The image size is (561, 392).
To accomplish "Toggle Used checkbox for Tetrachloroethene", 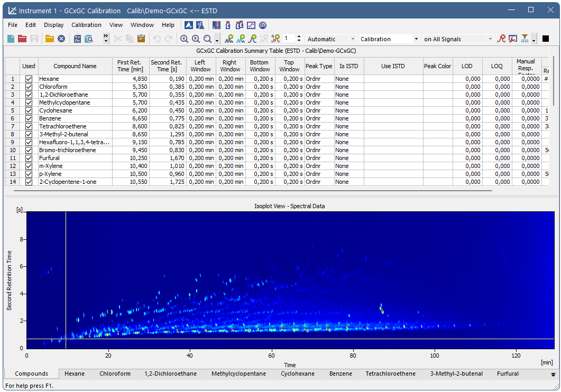I will pos(29,126).
